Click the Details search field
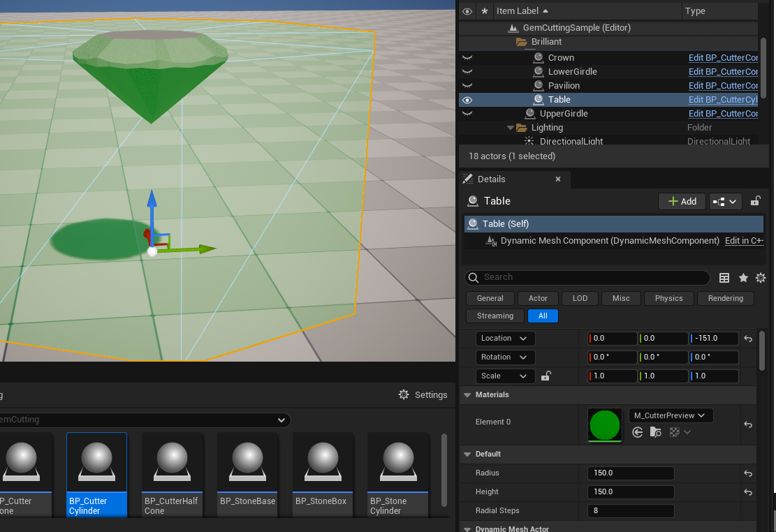Screen dimensions: 776x532 pyautogui.click(x=587, y=278)
